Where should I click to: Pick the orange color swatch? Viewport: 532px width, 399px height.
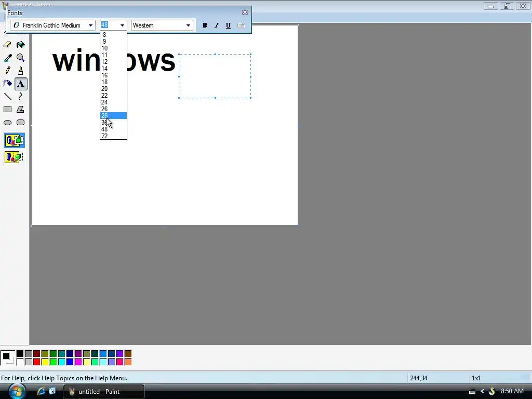click(128, 362)
